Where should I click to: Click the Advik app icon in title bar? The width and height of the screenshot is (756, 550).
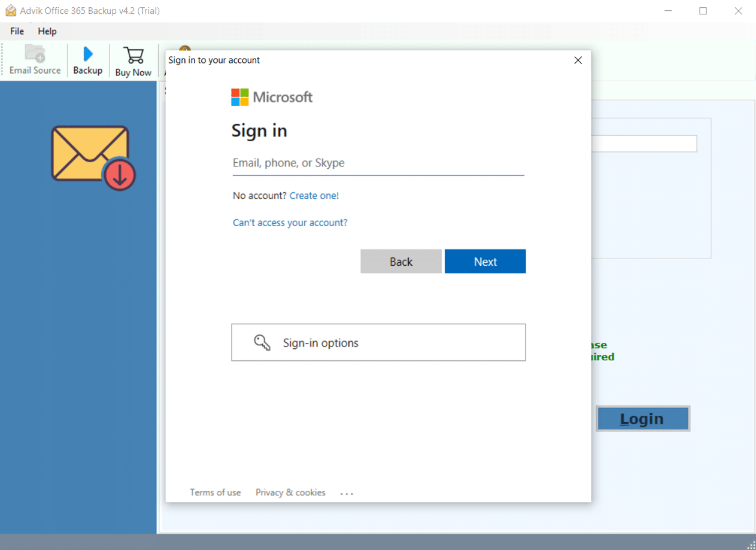click(x=11, y=11)
